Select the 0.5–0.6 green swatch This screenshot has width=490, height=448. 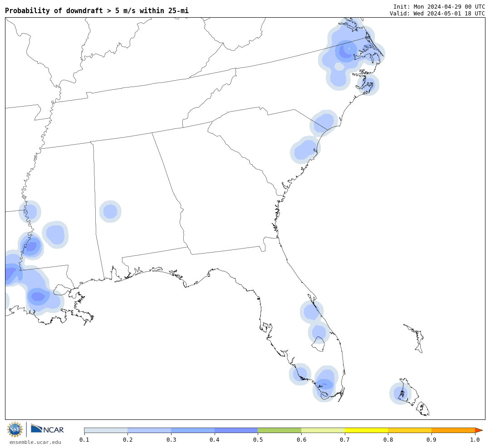(x=279, y=430)
